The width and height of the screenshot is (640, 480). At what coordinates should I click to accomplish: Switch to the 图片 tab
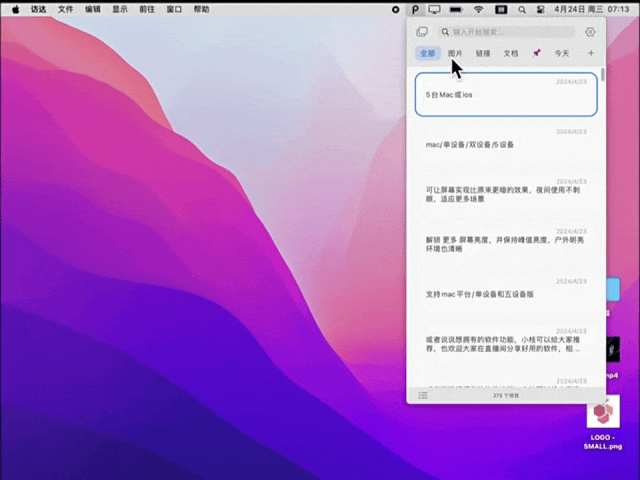455,53
